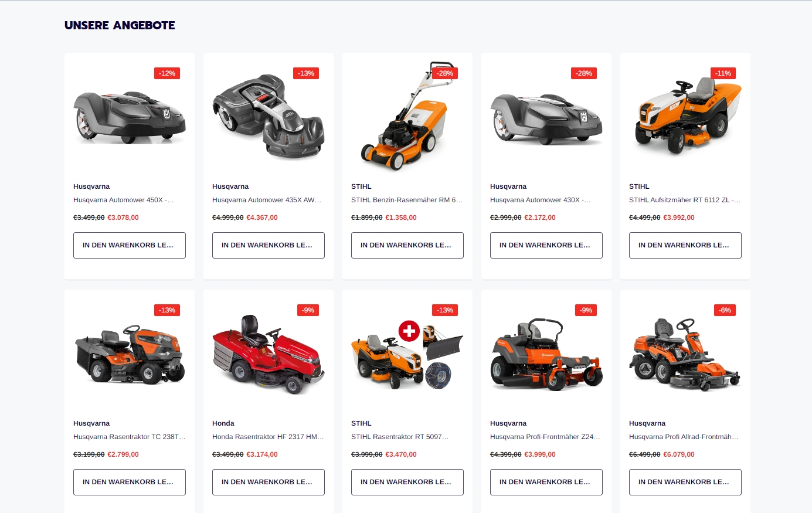Open the Husqvarna Automower 450X product image
The width and height of the screenshot is (812, 513).
coord(130,116)
